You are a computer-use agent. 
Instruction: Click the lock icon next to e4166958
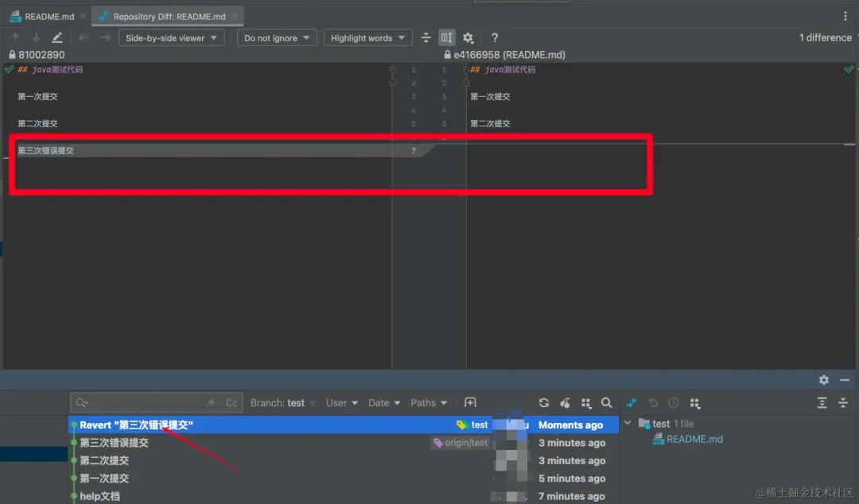447,55
